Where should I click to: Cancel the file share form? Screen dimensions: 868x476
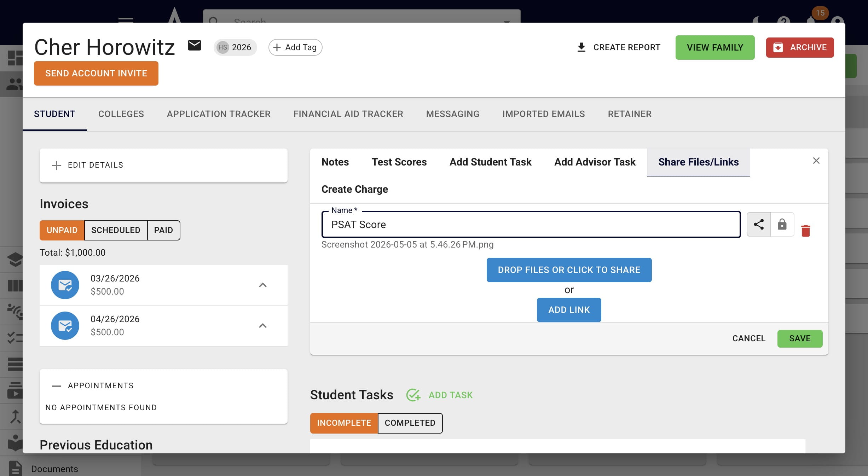point(749,338)
